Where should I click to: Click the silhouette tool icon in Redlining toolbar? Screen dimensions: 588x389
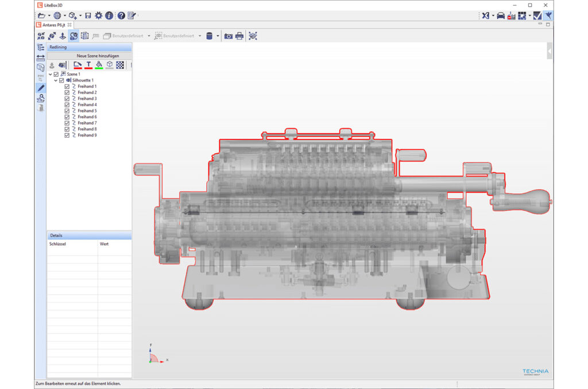click(x=62, y=65)
